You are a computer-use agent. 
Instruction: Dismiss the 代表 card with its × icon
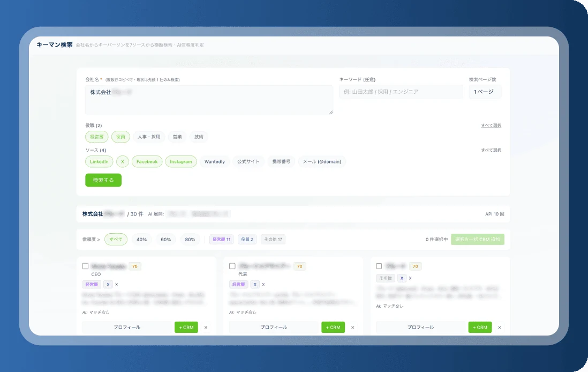(x=353, y=328)
